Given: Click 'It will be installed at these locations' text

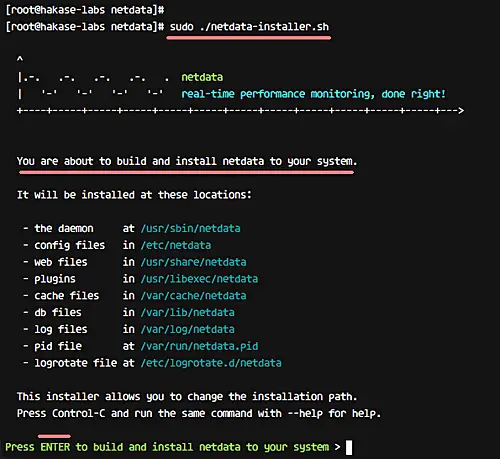Looking at the screenshot, I should pos(134,195).
